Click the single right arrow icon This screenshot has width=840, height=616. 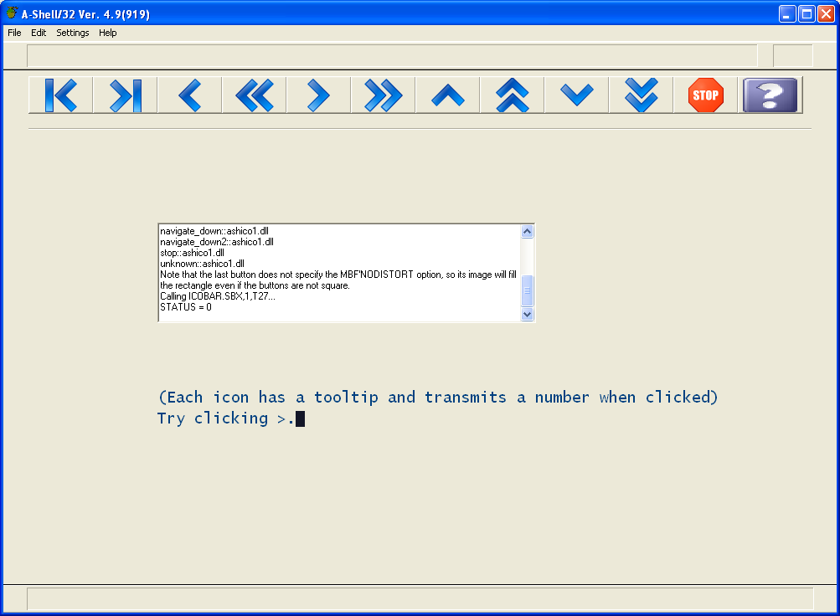[318, 95]
